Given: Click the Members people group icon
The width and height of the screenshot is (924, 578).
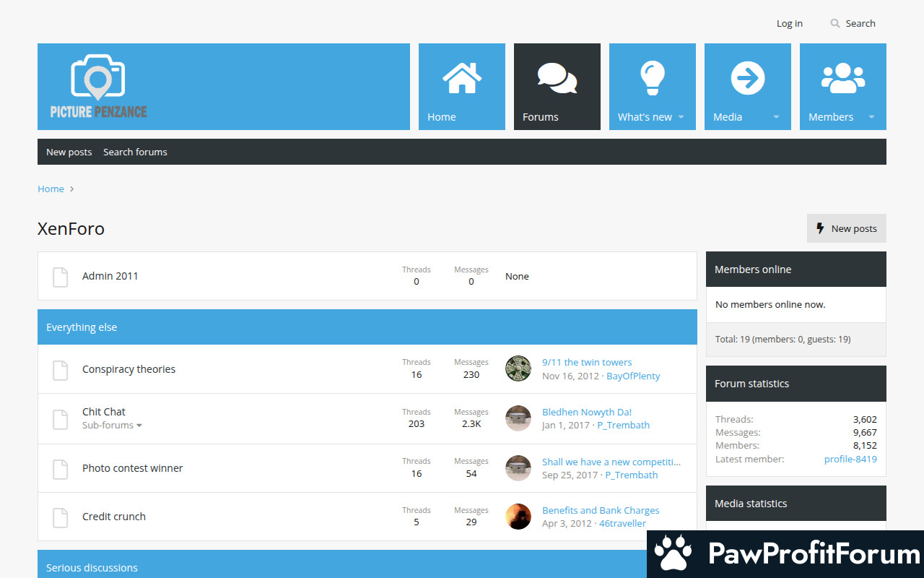Looking at the screenshot, I should click(842, 78).
